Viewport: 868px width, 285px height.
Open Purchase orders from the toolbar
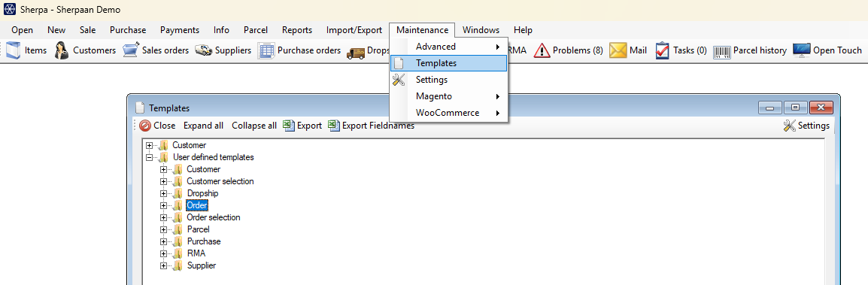click(x=266, y=50)
